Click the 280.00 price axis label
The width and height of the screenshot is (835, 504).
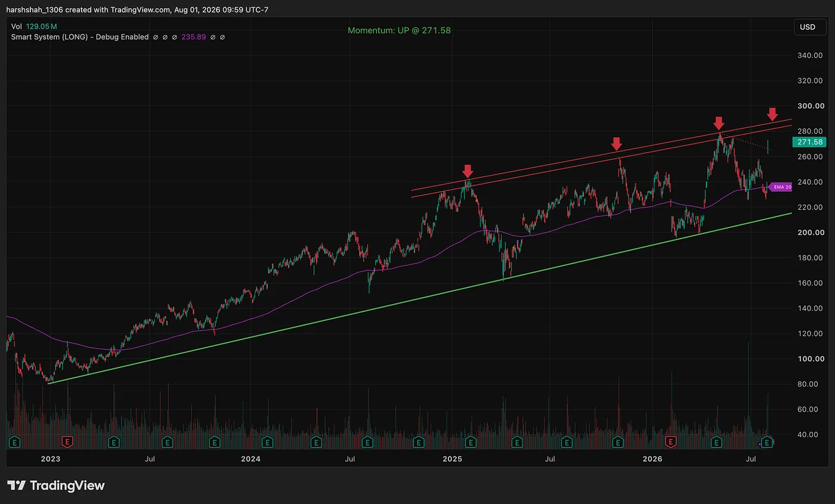tap(809, 131)
